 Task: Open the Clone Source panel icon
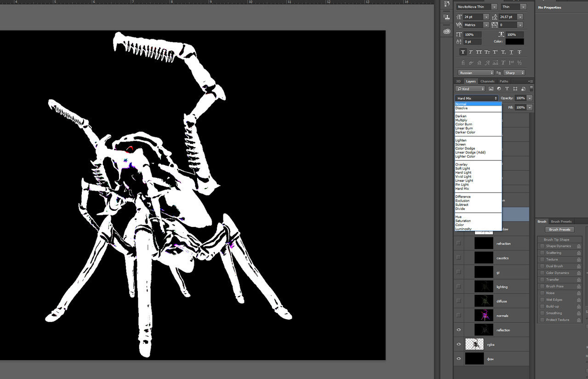tap(447, 17)
